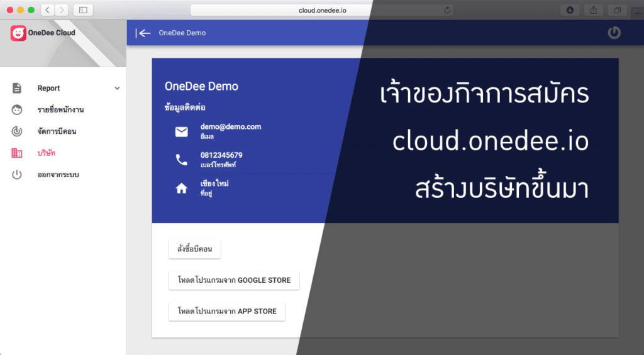Choose ออกจากระบบ to log out
The width and height of the screenshot is (644, 355).
point(58,175)
